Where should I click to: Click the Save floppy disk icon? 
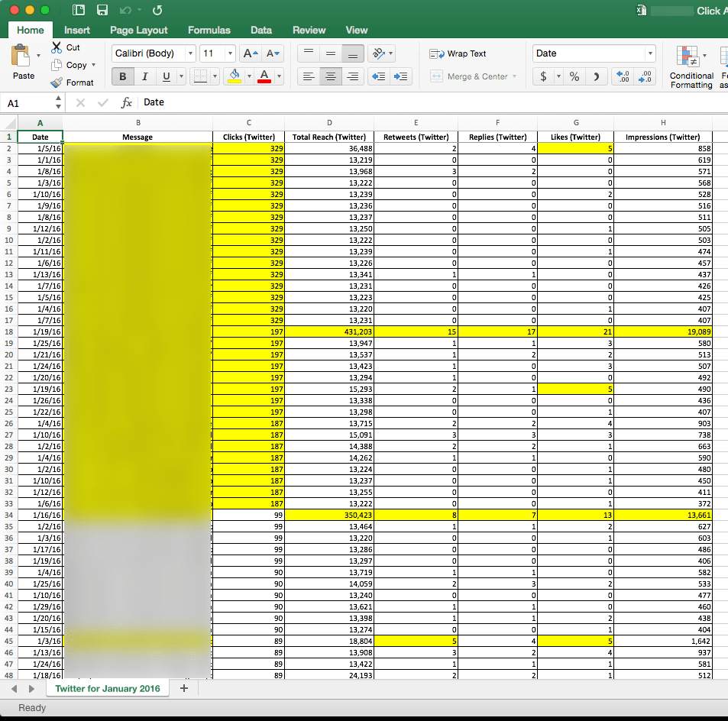point(102,10)
